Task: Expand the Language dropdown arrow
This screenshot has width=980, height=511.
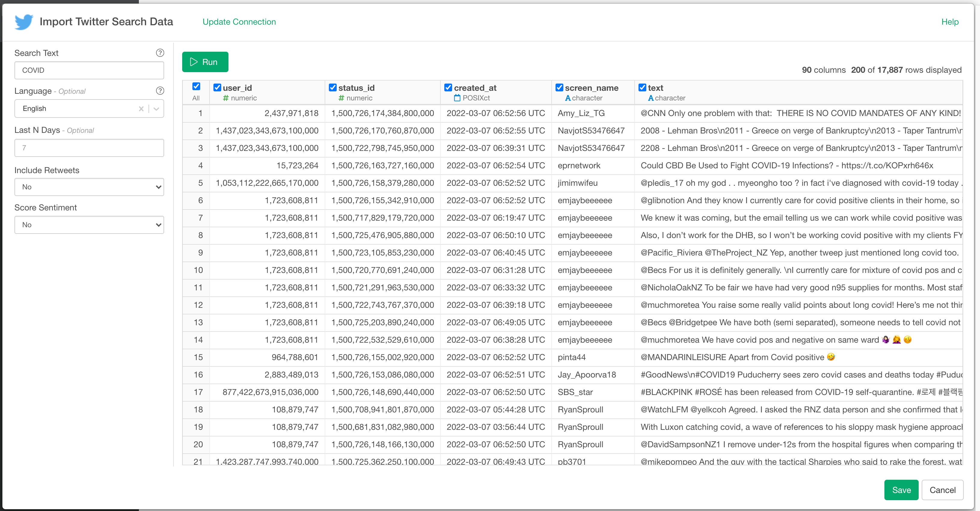Action: coord(156,109)
